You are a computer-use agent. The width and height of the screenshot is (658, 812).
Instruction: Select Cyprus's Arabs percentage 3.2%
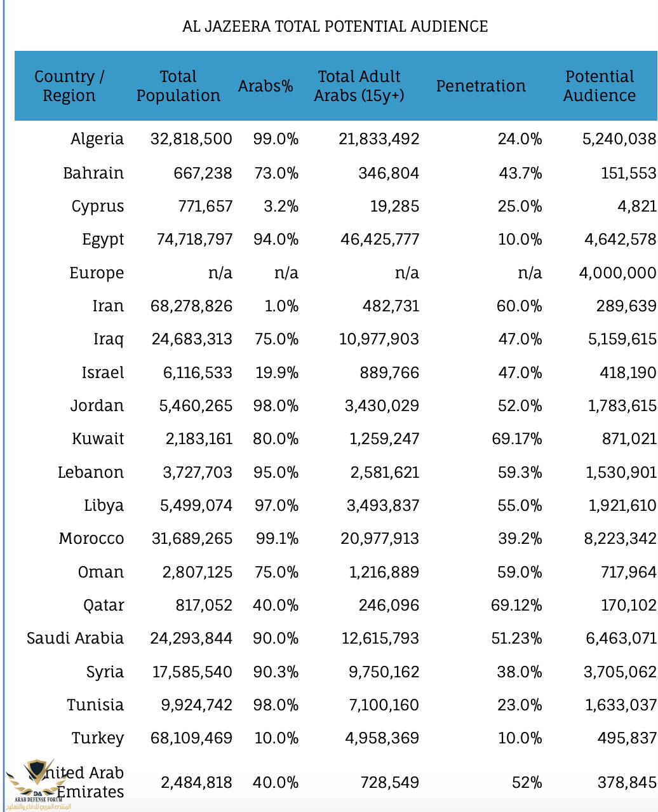[x=281, y=206]
